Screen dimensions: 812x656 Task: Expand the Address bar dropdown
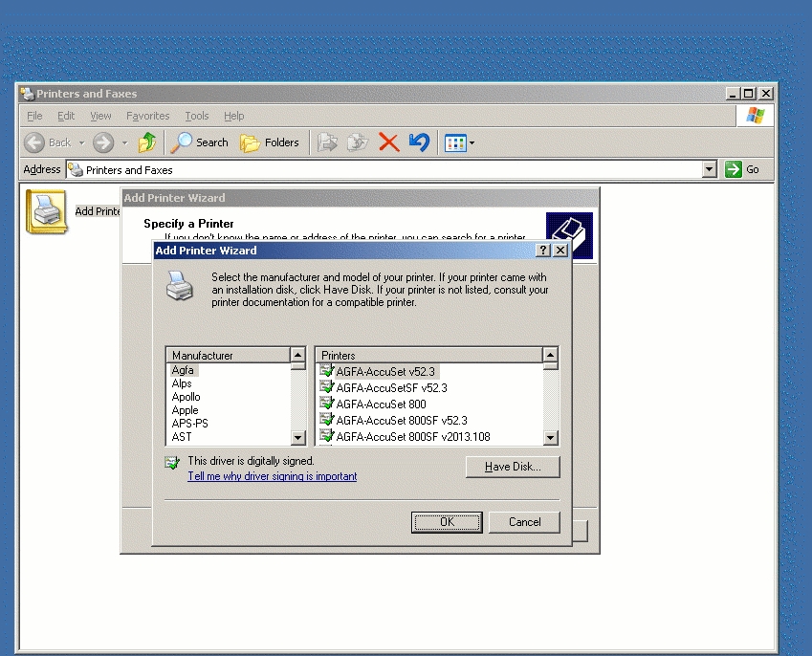coord(709,169)
